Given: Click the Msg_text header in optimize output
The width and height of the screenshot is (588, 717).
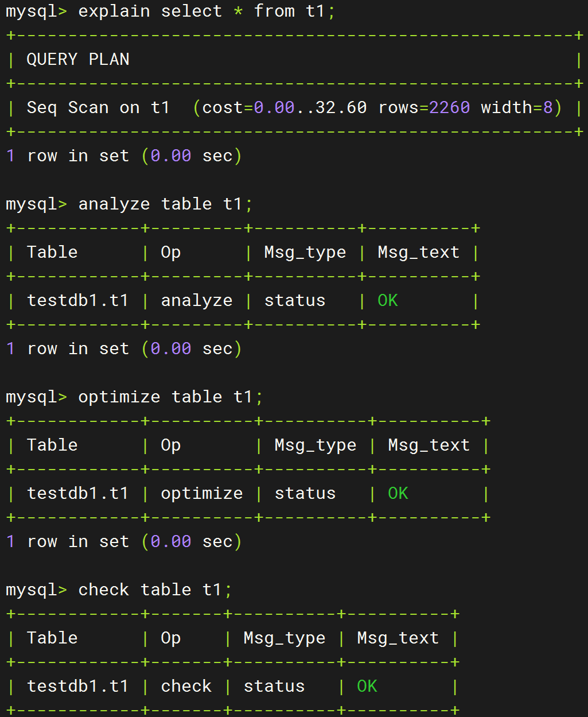Looking at the screenshot, I should (429, 445).
